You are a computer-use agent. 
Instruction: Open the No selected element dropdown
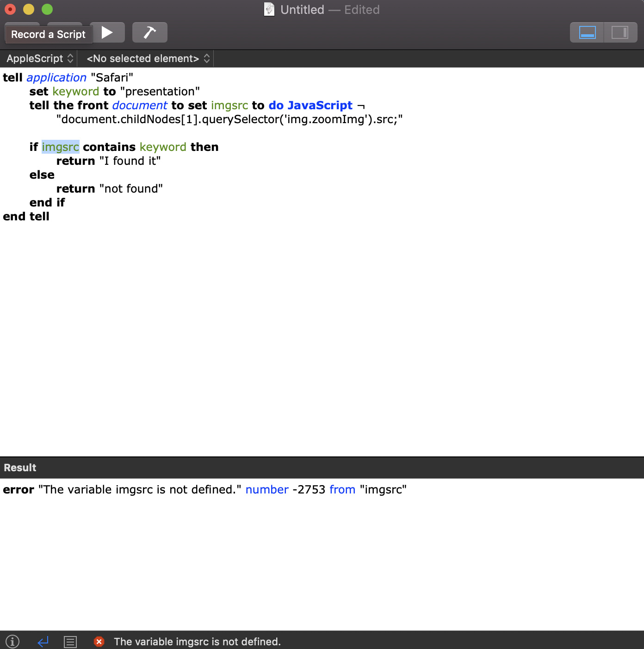[x=148, y=58]
